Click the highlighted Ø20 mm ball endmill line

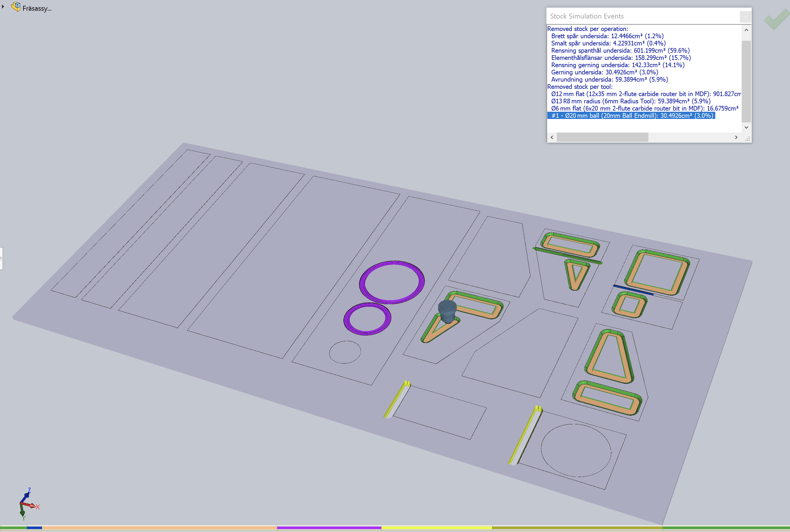point(631,116)
